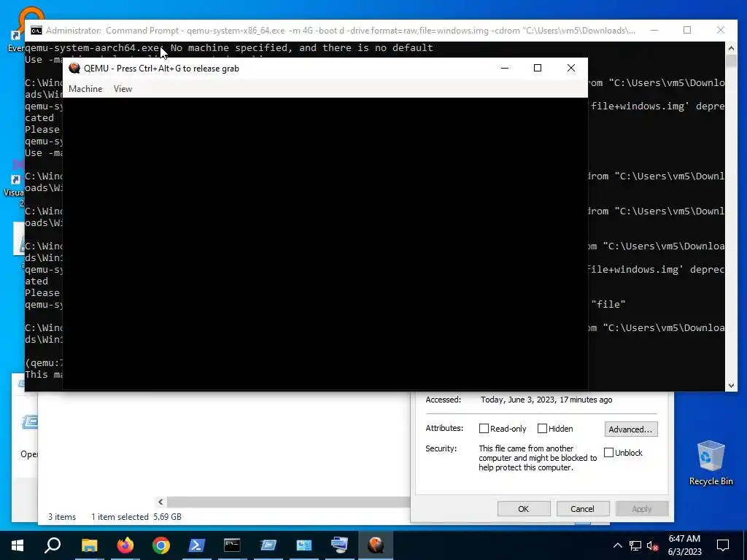Open taskbar search magnifier
Viewport: 747px width, 560px height.
[53, 545]
